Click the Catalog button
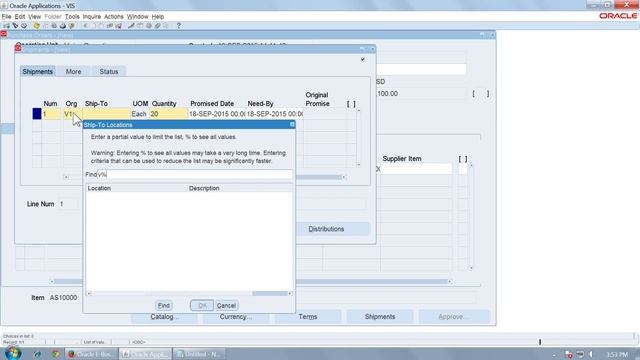 [164, 317]
